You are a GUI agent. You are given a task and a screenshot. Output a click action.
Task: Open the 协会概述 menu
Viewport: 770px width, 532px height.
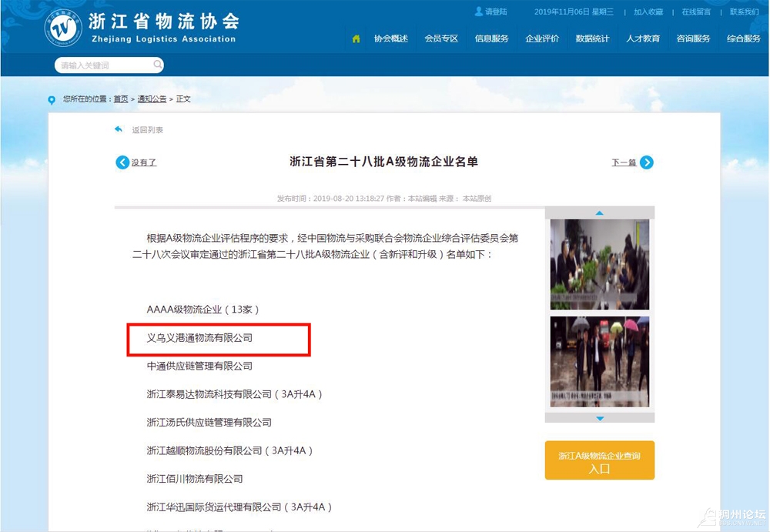pos(391,38)
